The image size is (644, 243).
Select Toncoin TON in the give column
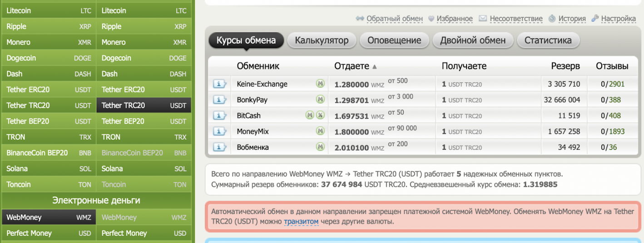[49, 184]
